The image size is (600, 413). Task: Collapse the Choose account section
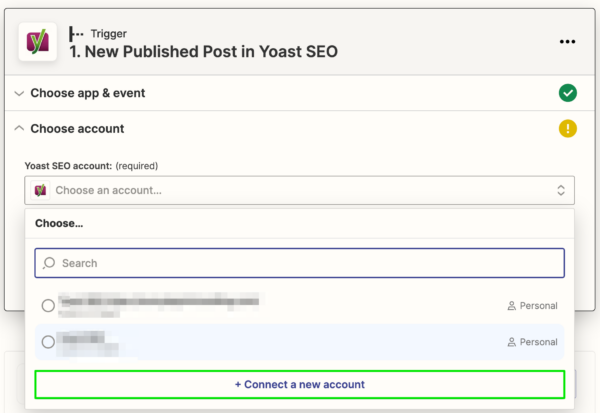pyautogui.click(x=300, y=129)
